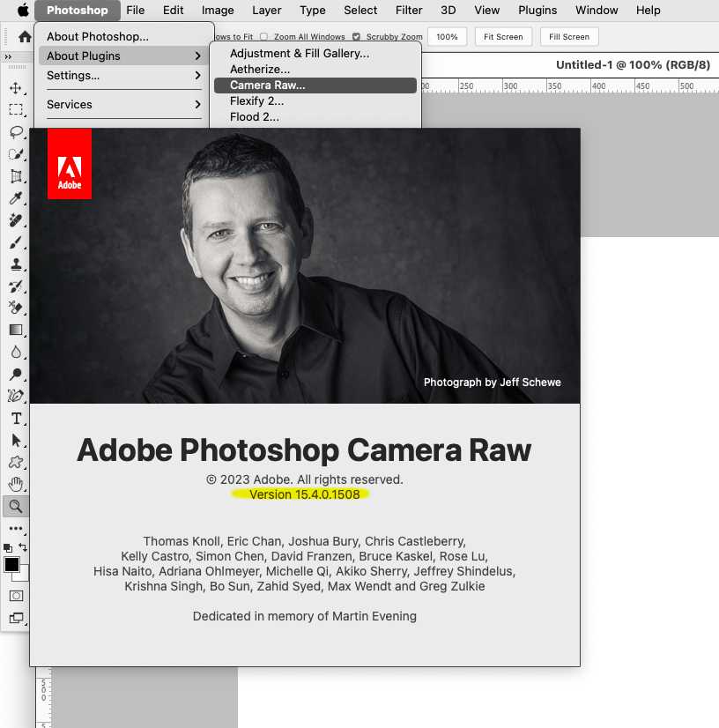
Task: Select the History Brush tool
Action: (x=16, y=286)
